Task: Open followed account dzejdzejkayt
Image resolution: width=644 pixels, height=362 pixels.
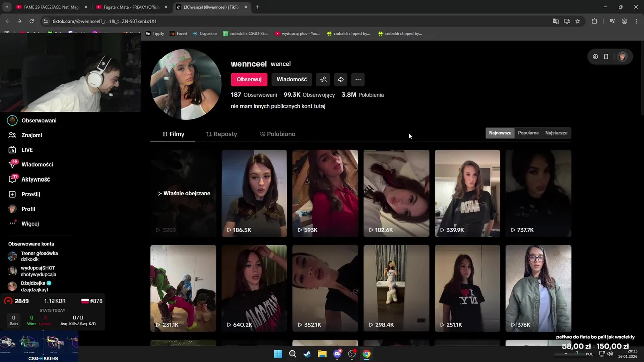Action: (x=29, y=286)
